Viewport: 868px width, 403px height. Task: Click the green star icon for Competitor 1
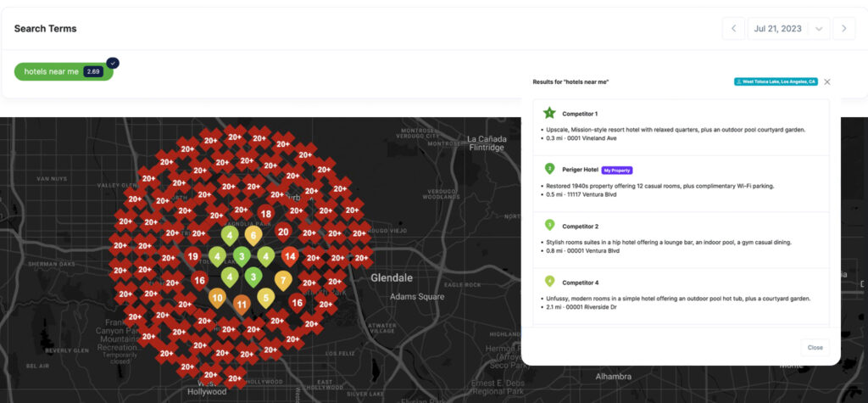click(549, 113)
